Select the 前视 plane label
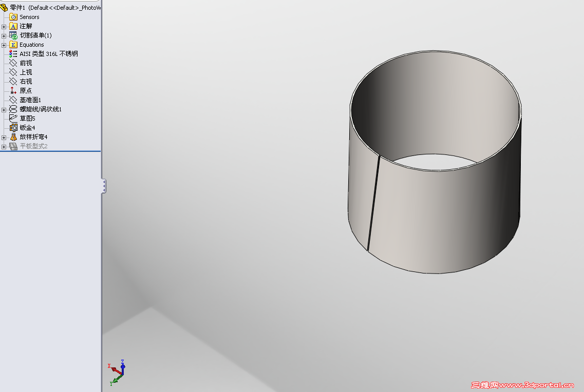584x392 pixels. (x=26, y=63)
